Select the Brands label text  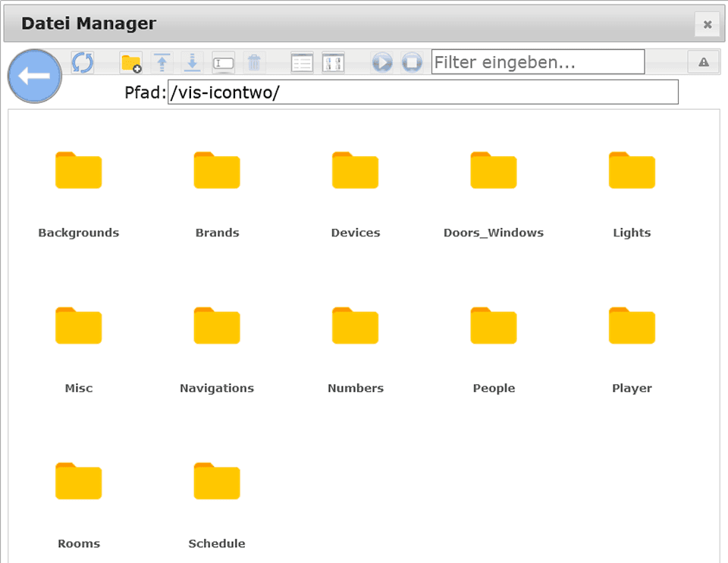click(218, 233)
